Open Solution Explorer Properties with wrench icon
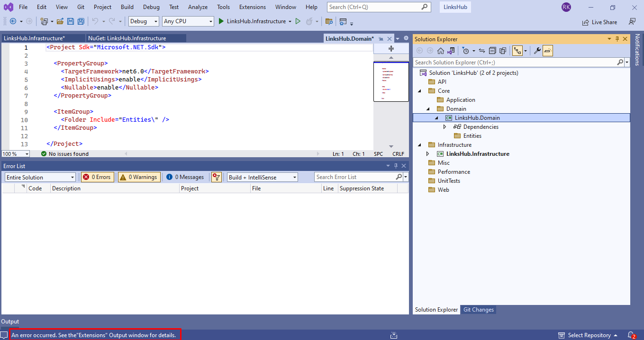Viewport: 644px width, 340px height. (537, 51)
